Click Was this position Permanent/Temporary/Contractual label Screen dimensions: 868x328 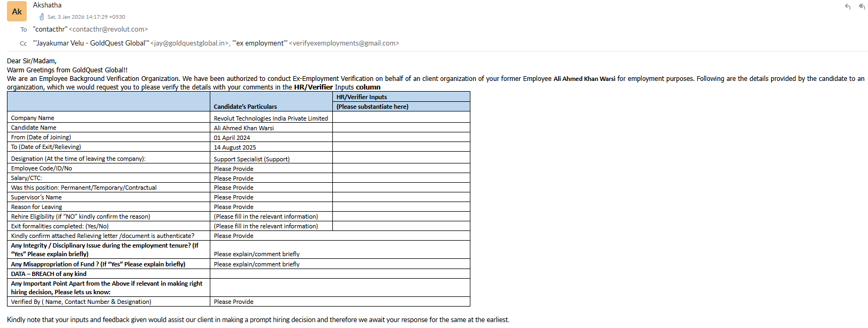[x=84, y=188]
